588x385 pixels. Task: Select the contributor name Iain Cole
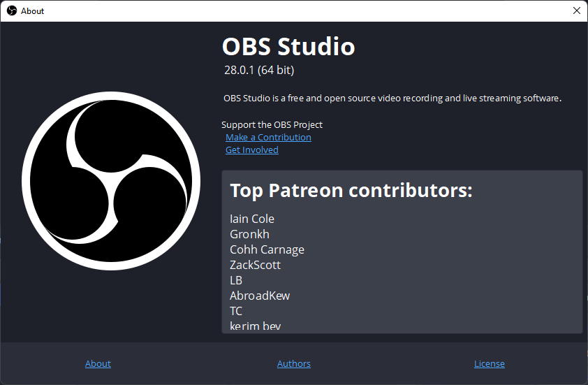pyautogui.click(x=251, y=219)
